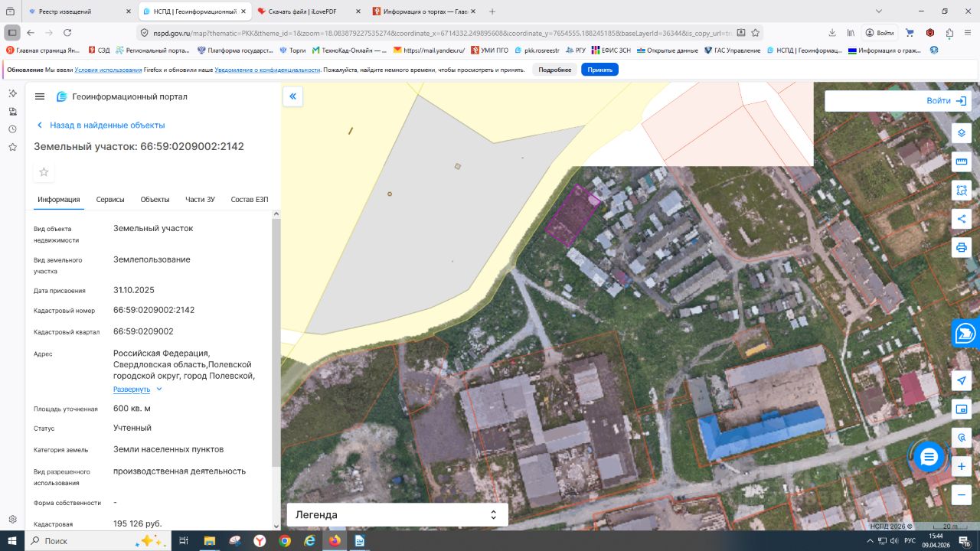980x551 pixels.
Task: Open Task View on the taskbar
Action: (x=184, y=541)
